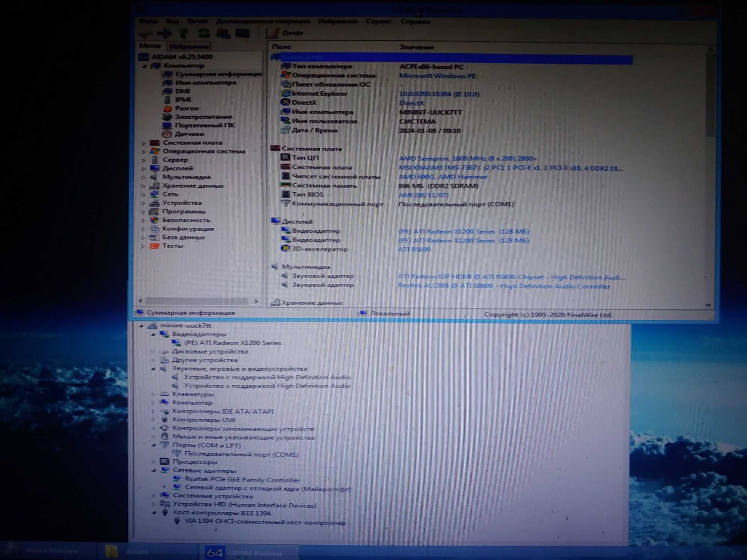Click the Датчики sensor icon
The height and width of the screenshot is (560, 747).
(x=167, y=134)
